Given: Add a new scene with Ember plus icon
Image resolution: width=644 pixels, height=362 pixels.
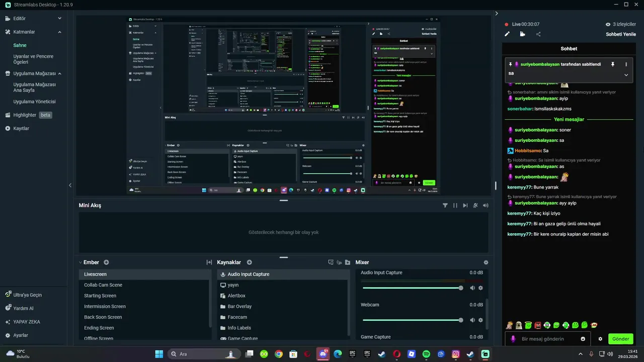Looking at the screenshot, I should [x=106, y=262].
